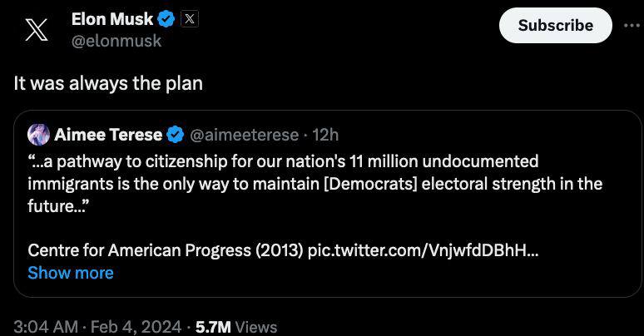This screenshot has height=336, width=644.
Task: Open the Aimee Terese display name link
Action: click(x=108, y=134)
